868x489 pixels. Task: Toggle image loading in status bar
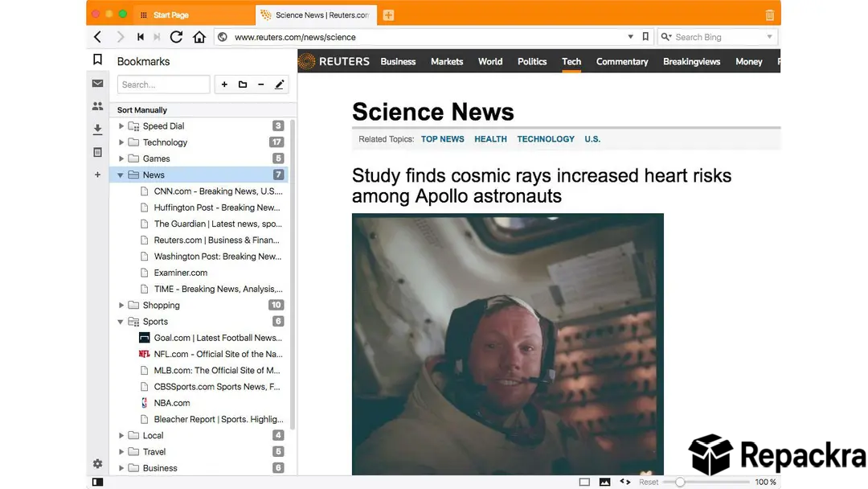pyautogui.click(x=604, y=483)
